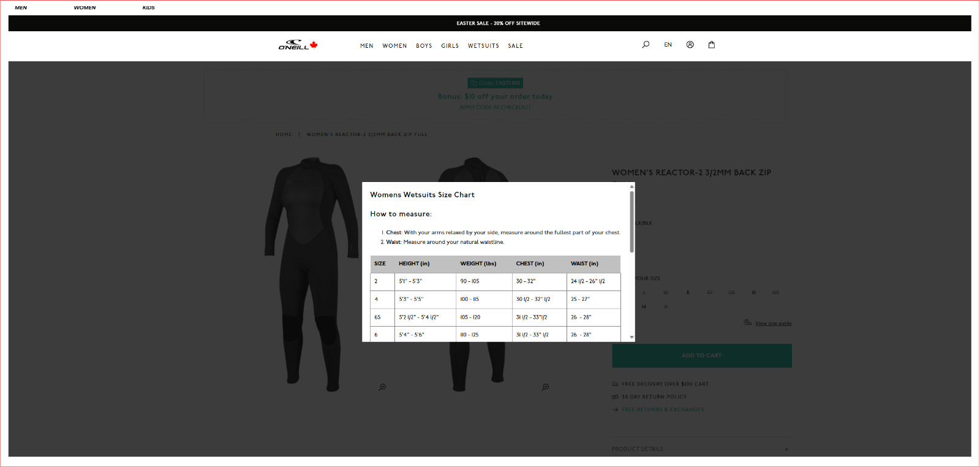Click the How to measure heading

[401, 214]
